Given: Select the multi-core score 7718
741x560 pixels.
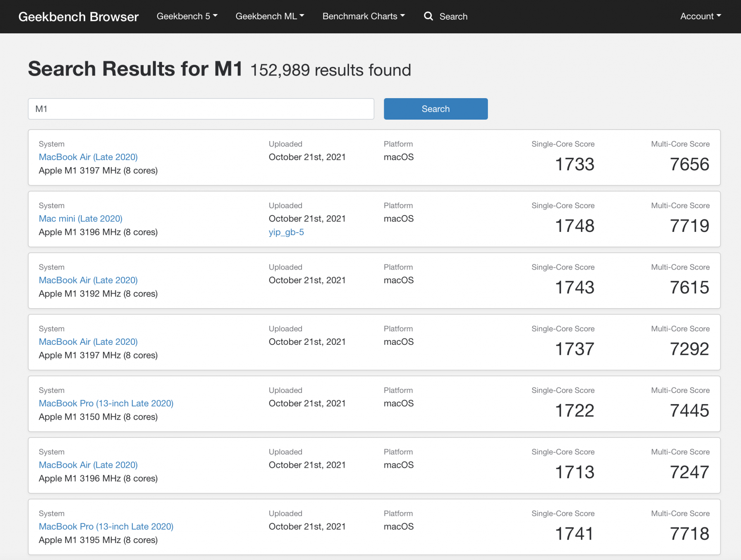Looking at the screenshot, I should pyautogui.click(x=690, y=534).
